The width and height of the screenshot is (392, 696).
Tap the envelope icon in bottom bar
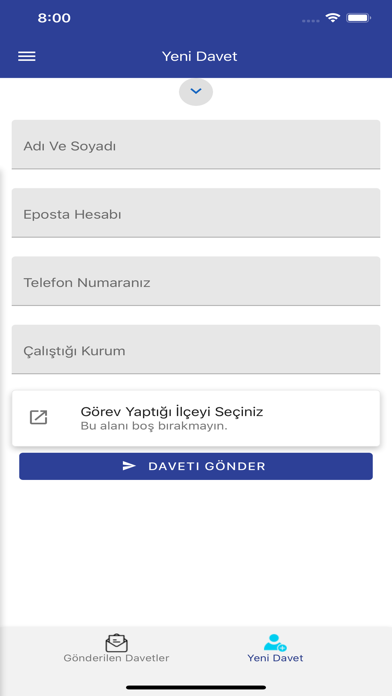[117, 643]
